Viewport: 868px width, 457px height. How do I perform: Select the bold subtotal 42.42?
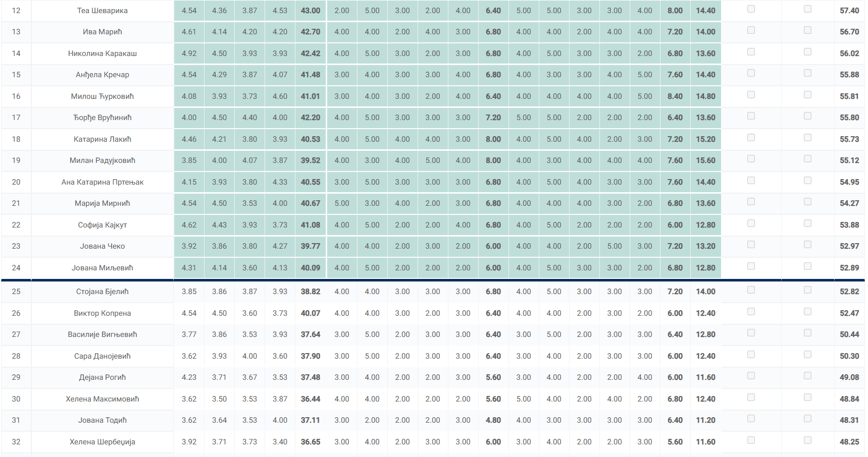point(311,53)
